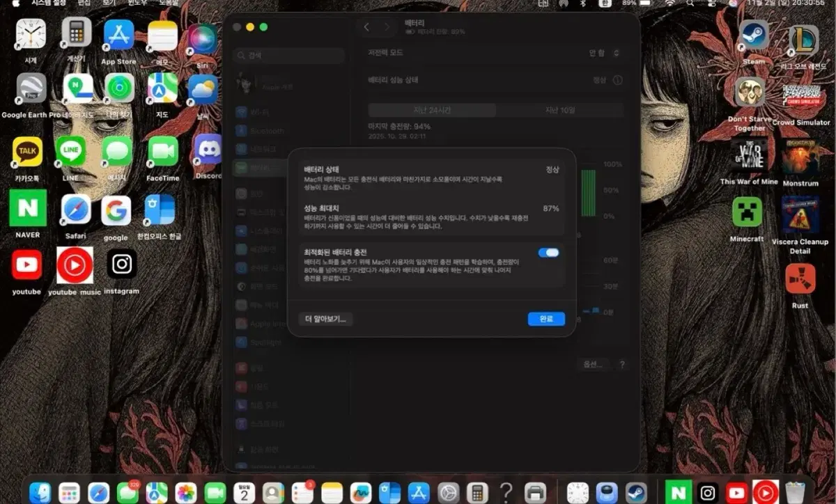Open Calendar from the Dock
This screenshot has width=836, height=504.
(245, 492)
